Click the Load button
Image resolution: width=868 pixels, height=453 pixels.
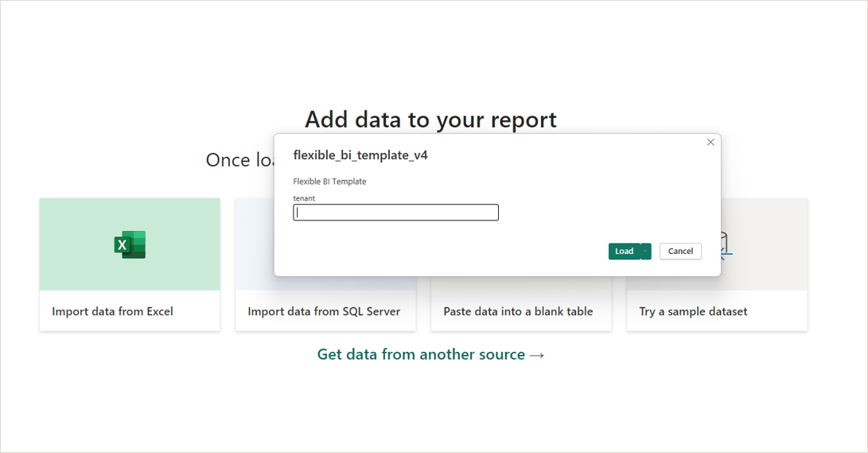[x=625, y=252]
